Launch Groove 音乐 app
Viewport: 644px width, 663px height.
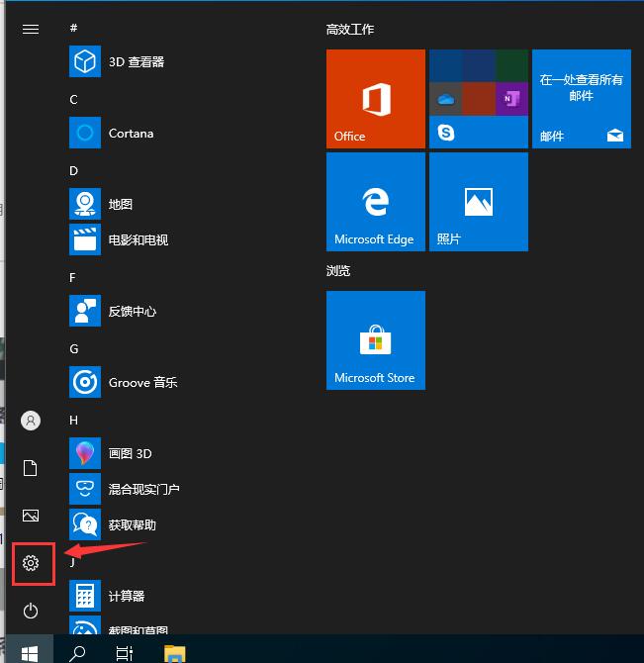click(142, 382)
